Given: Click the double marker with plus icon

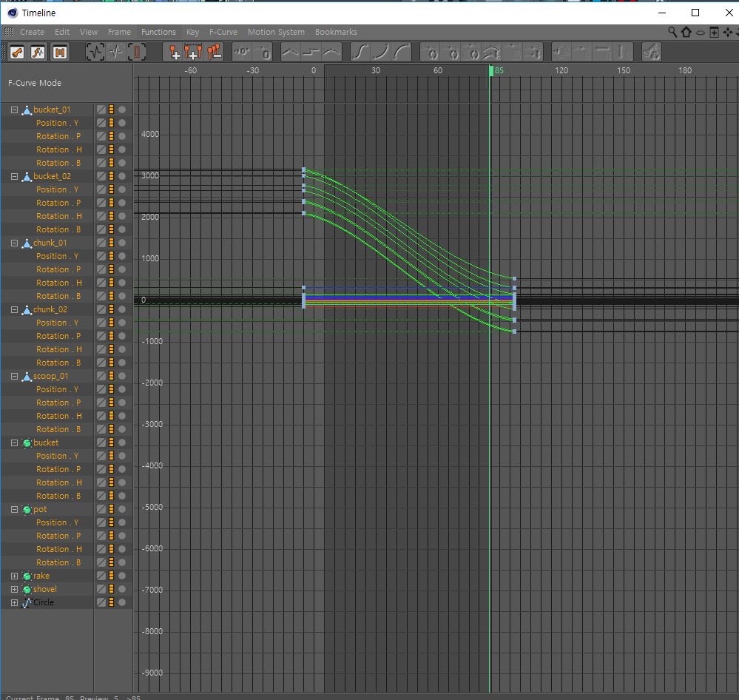Looking at the screenshot, I should point(193,53).
